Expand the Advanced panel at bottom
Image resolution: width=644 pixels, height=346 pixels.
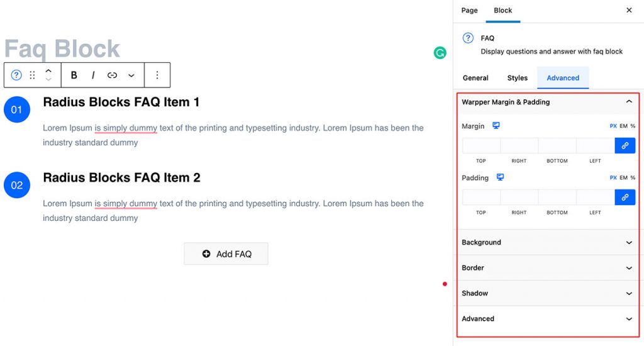coord(548,319)
